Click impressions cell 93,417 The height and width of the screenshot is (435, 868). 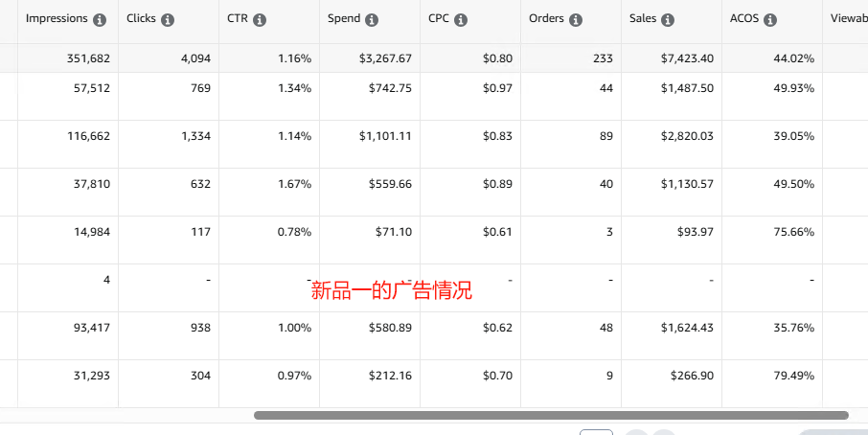(92, 328)
